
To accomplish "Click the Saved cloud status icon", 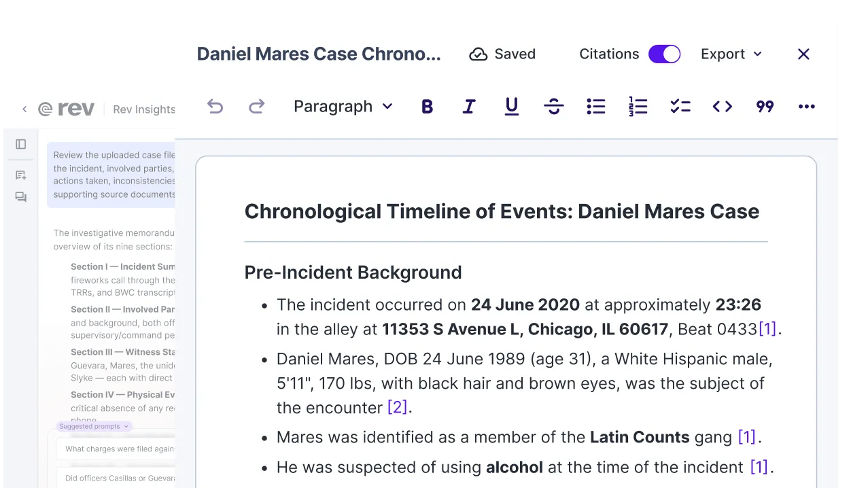I will pos(479,54).
